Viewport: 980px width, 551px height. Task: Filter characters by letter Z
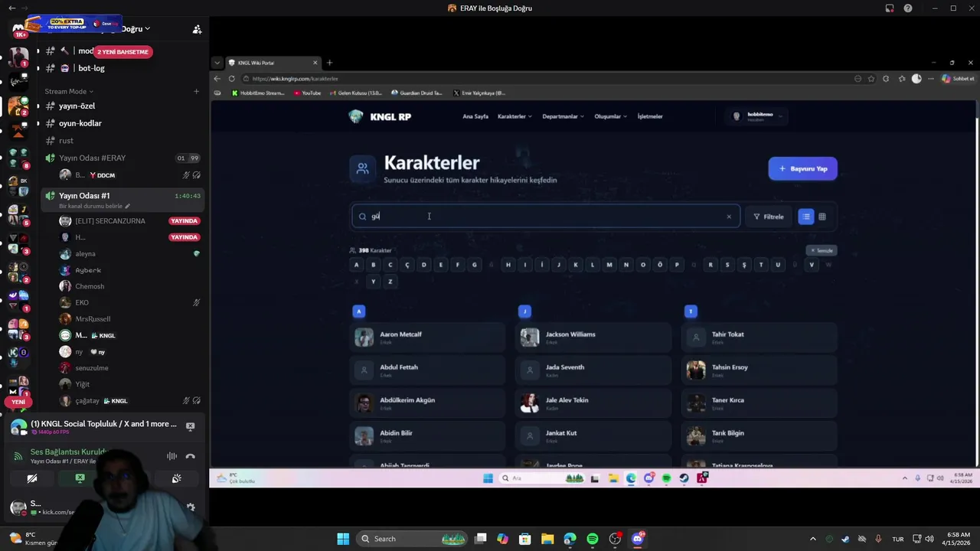click(x=390, y=282)
